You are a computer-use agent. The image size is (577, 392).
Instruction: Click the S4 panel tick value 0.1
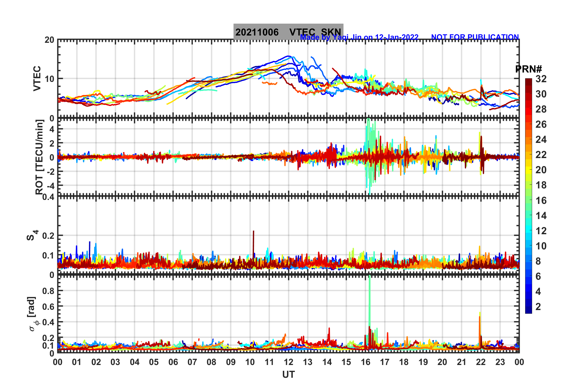(x=49, y=255)
